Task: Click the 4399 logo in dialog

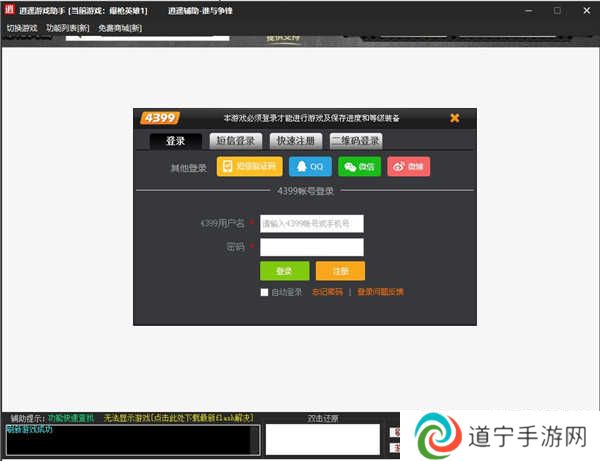Action: [x=160, y=118]
